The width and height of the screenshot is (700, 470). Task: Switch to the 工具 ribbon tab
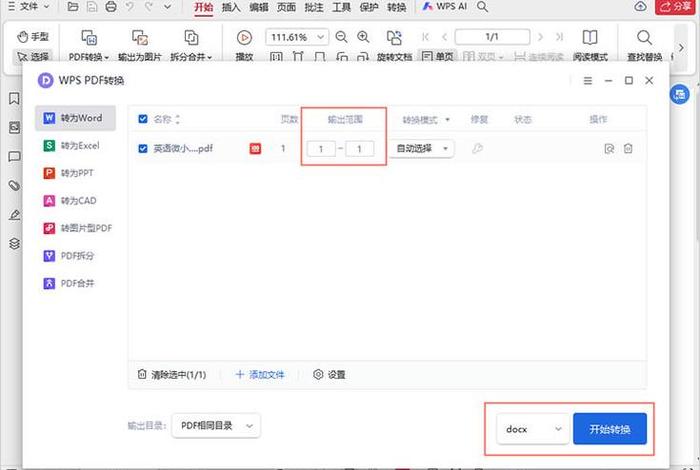(341, 7)
